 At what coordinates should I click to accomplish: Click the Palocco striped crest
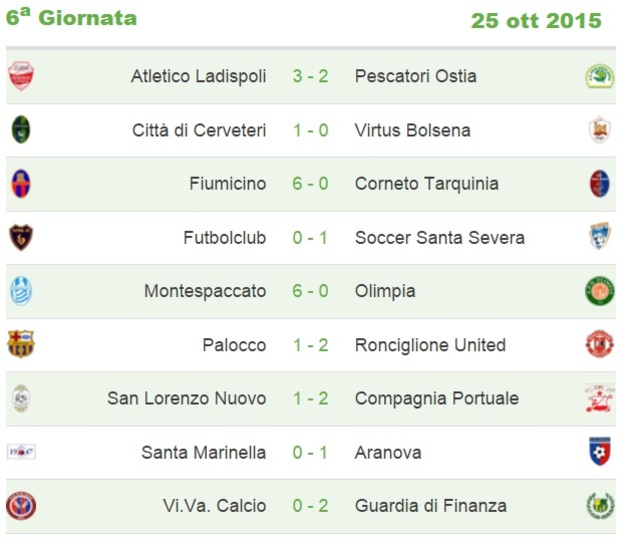point(21,344)
